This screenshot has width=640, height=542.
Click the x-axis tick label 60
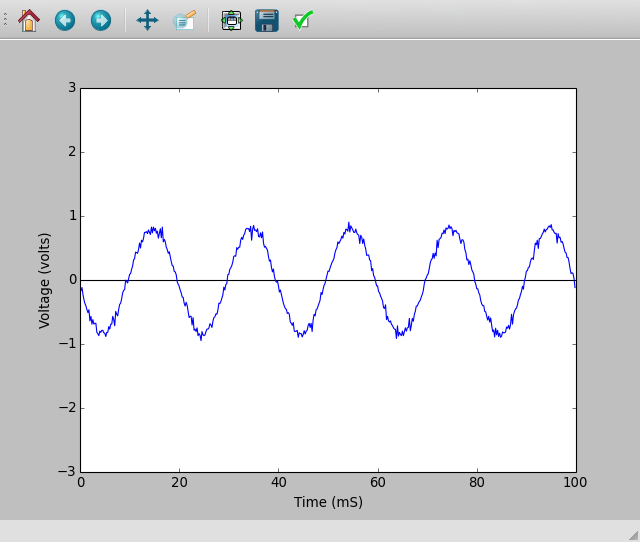[x=378, y=482]
